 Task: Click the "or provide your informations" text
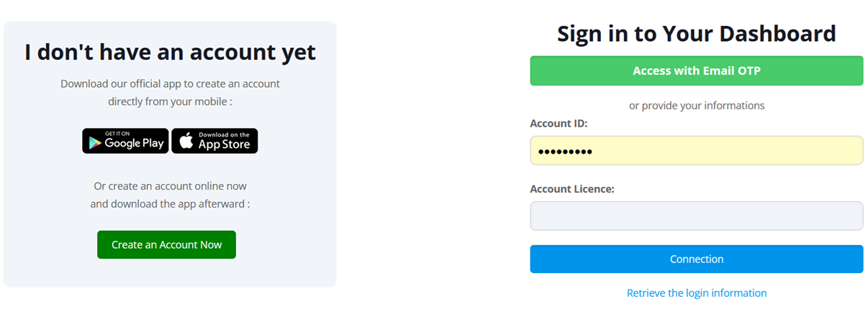[x=696, y=105]
